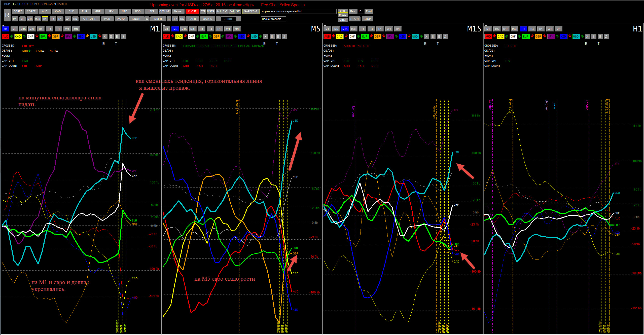Click the GAPDEFv2 button
The height and width of the screenshot is (335, 644).
pyautogui.click(x=251, y=11)
